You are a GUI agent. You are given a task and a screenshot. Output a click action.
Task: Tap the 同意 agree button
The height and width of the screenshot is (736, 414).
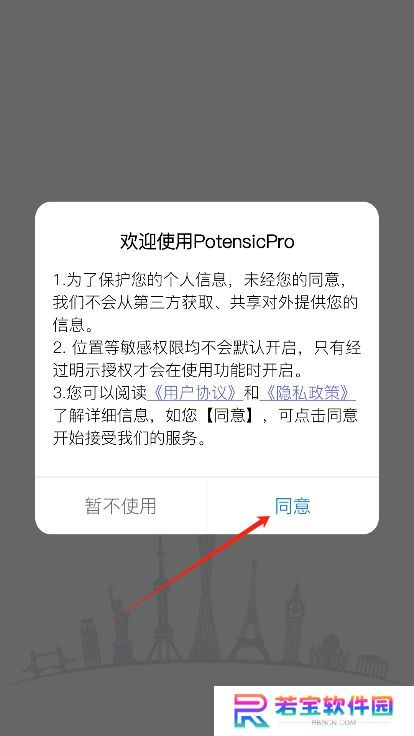(x=292, y=506)
